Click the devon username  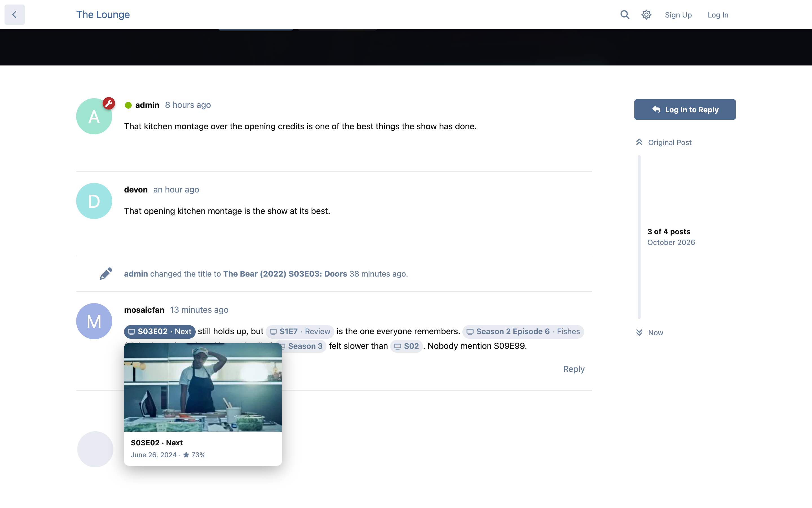coord(136,190)
